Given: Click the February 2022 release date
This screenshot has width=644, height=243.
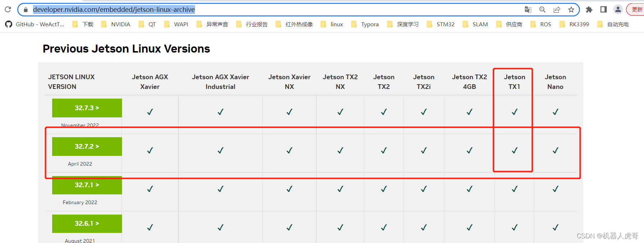Looking at the screenshot, I should point(80,202).
